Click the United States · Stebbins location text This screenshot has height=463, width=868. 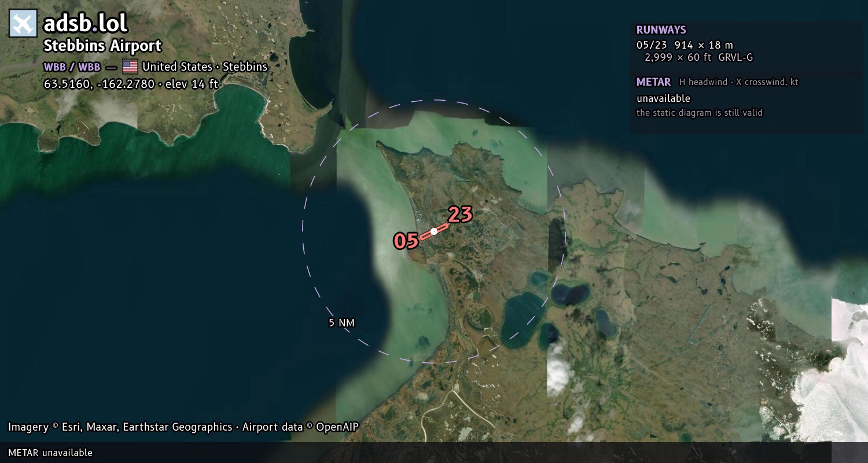(205, 67)
